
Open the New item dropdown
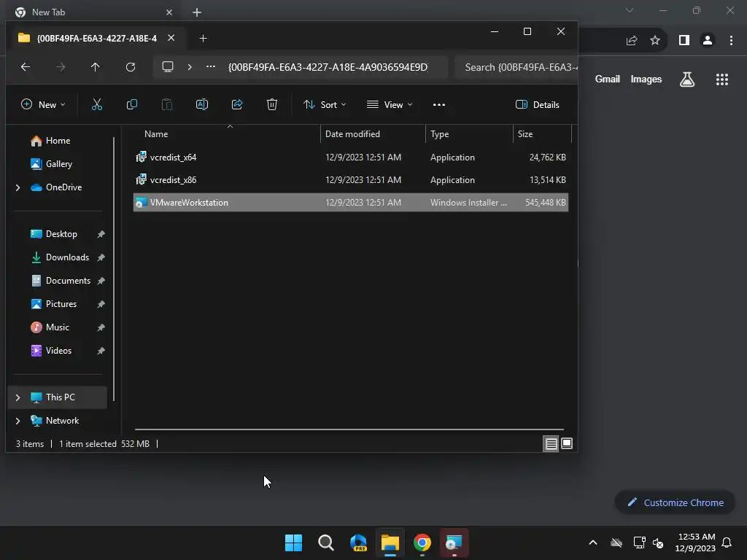pyautogui.click(x=43, y=105)
